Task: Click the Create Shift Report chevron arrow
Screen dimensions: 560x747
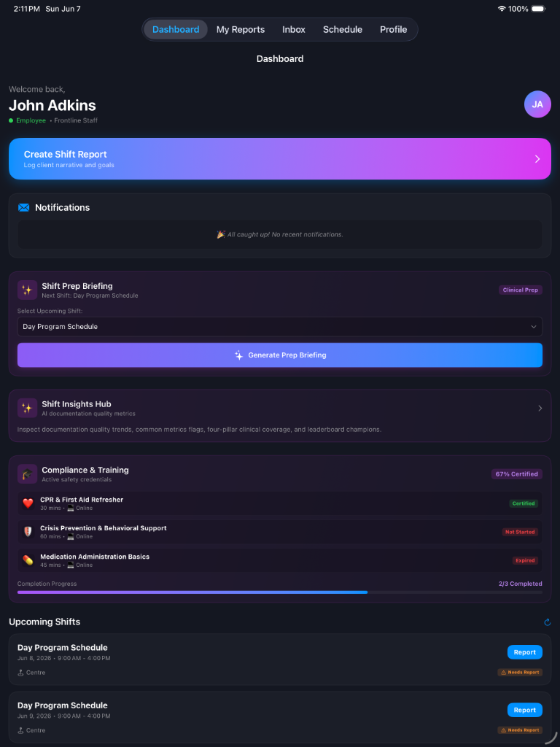Action: (x=537, y=159)
